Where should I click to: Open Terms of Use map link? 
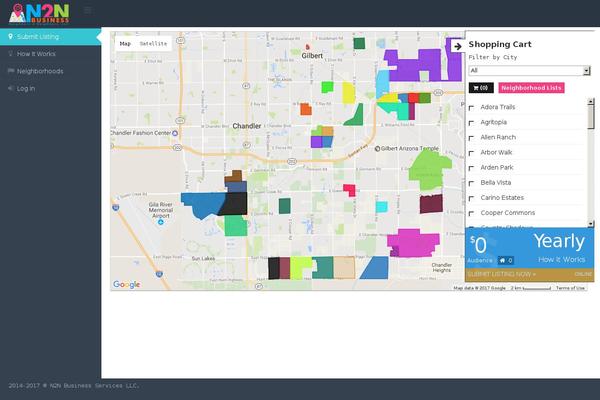click(x=570, y=288)
